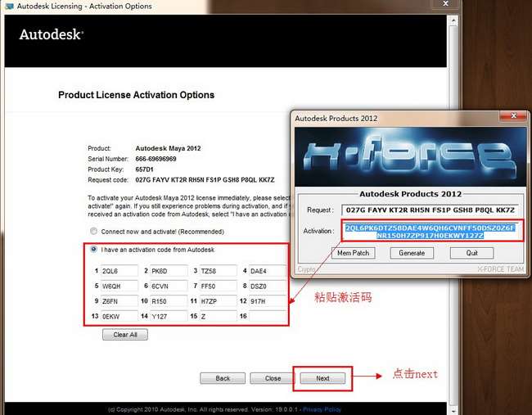
Task: Click the serial number text 666-69696969
Action: pos(156,159)
